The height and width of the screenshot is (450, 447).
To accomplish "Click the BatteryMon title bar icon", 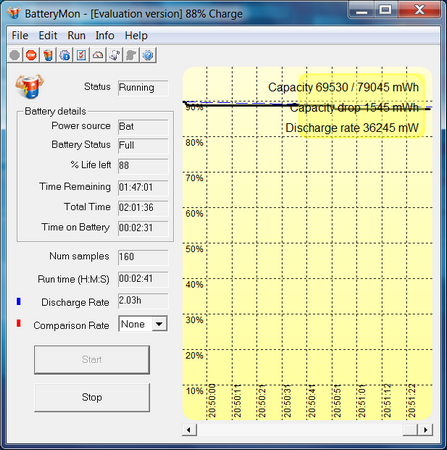I will click(x=14, y=13).
